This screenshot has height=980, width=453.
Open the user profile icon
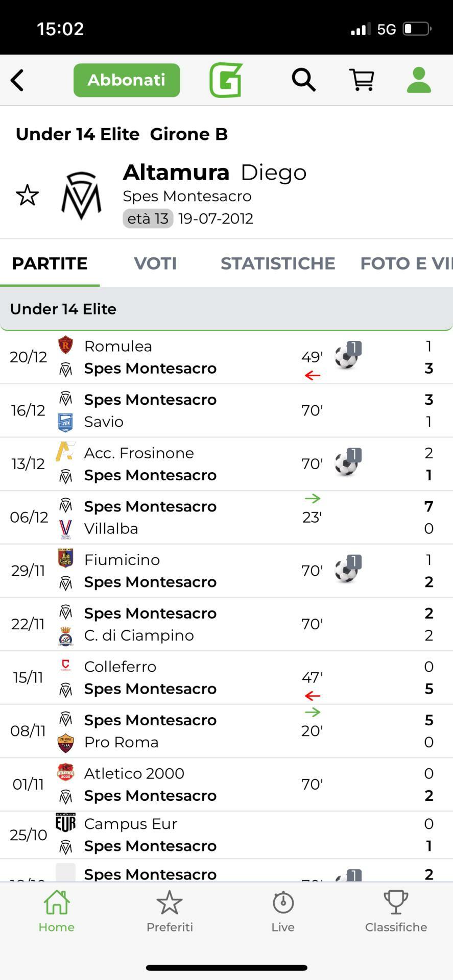(x=419, y=80)
